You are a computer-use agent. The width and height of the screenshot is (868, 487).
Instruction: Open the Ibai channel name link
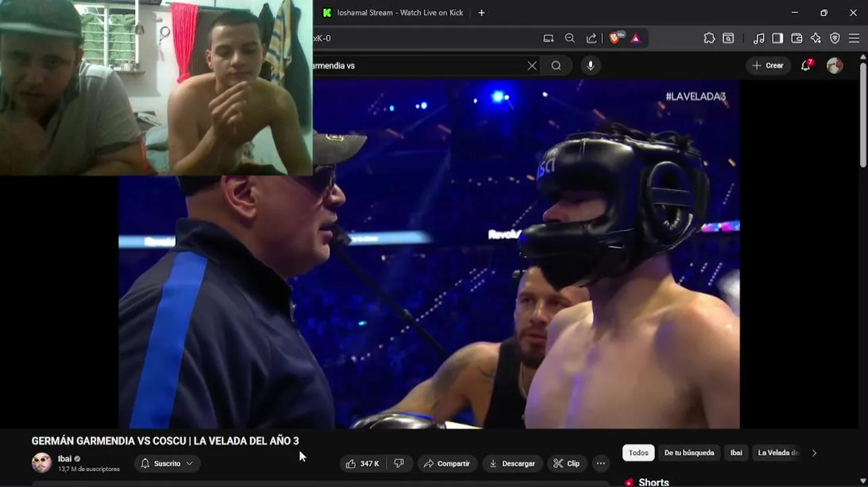tap(65, 459)
